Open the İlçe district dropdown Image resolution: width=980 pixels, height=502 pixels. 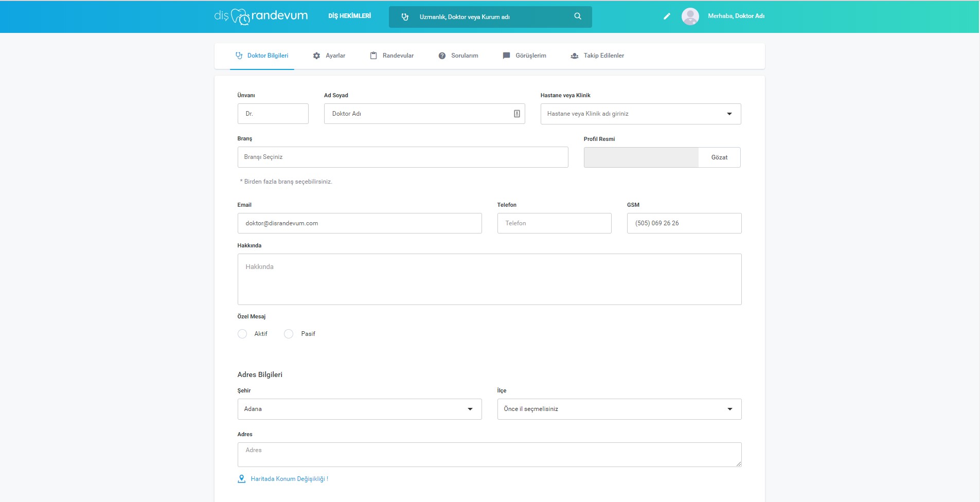click(x=619, y=409)
